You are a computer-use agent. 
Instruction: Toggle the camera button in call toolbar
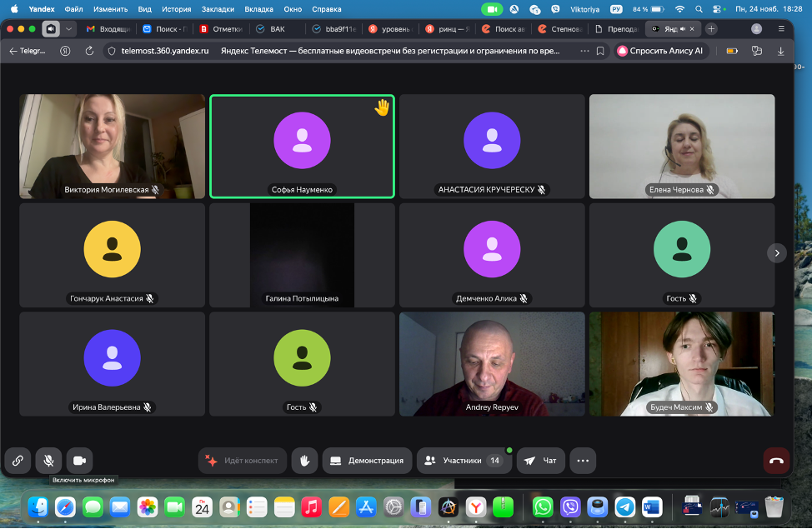tap(79, 460)
